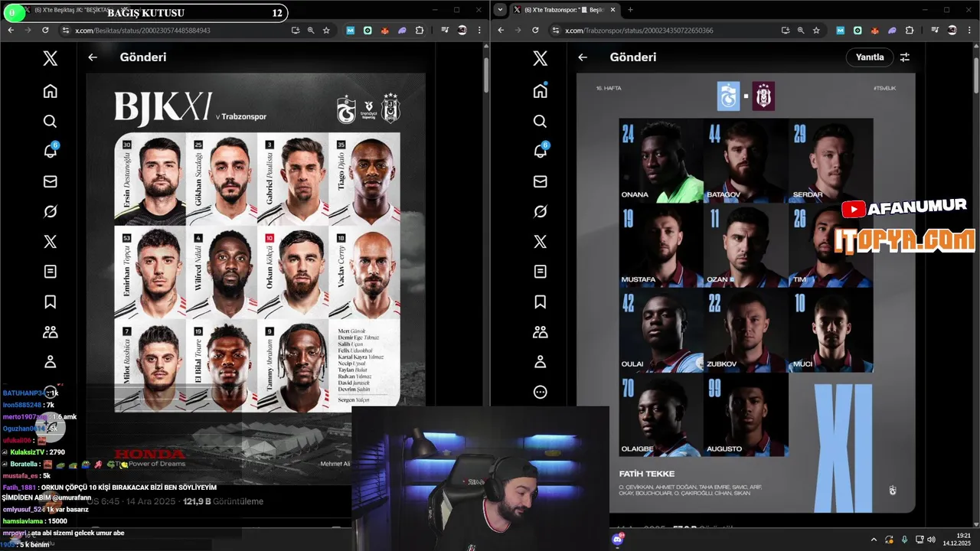Open Messages envelope in left Beşiktaş window
Image resolution: width=980 pixels, height=551 pixels.
click(50, 181)
